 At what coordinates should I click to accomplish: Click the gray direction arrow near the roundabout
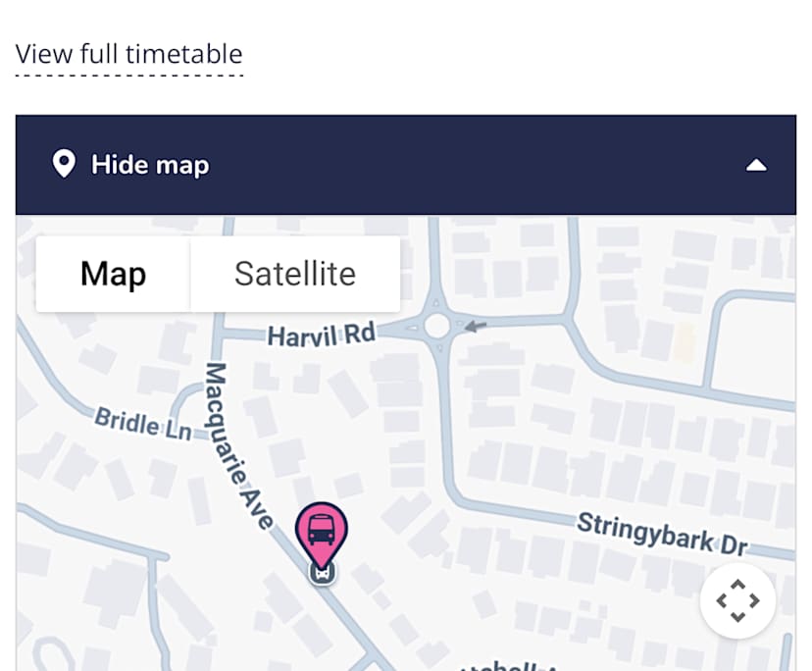476,328
